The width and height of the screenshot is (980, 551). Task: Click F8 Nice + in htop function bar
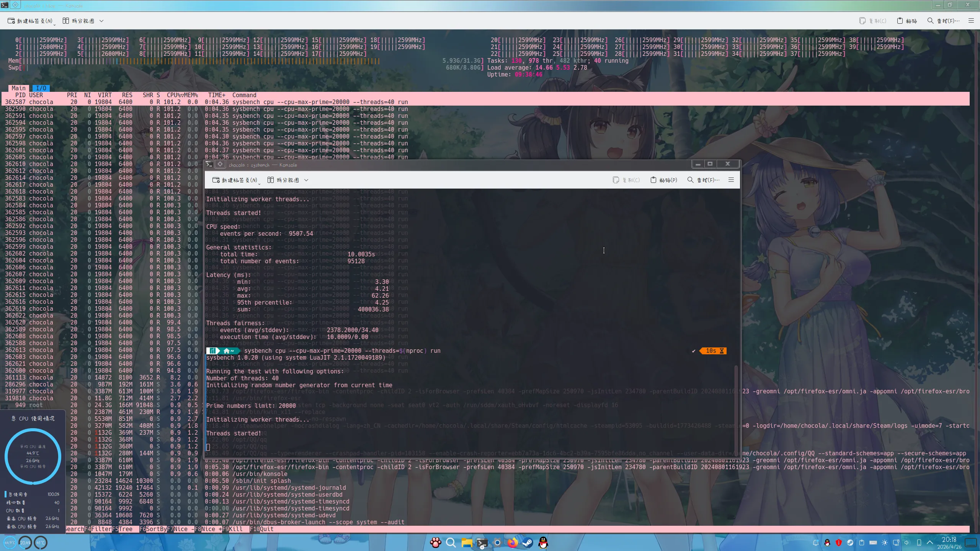[x=208, y=529]
